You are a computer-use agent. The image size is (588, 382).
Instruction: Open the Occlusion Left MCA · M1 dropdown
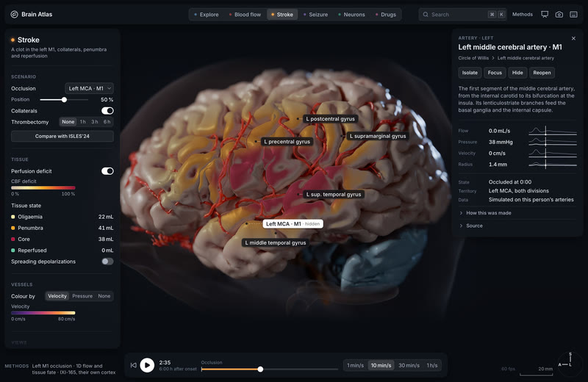(x=89, y=88)
